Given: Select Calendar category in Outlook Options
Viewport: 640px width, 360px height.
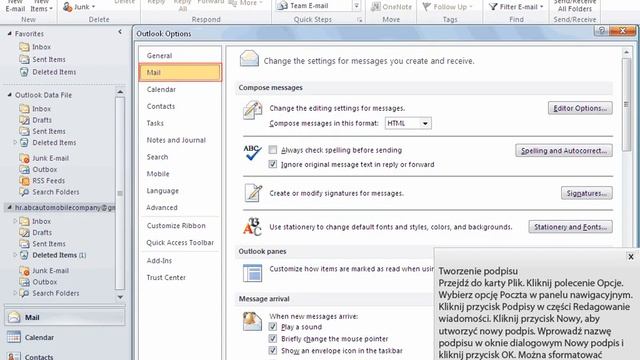Looking at the screenshot, I should point(180,89).
